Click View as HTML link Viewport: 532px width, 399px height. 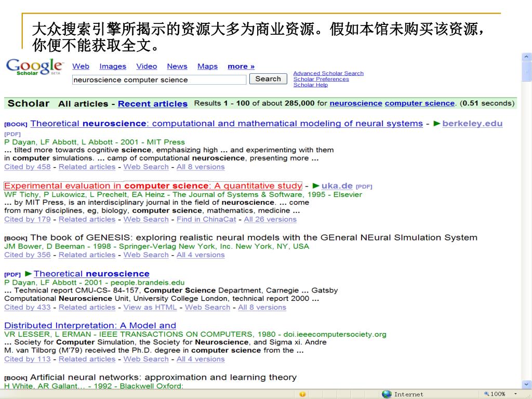click(150, 307)
